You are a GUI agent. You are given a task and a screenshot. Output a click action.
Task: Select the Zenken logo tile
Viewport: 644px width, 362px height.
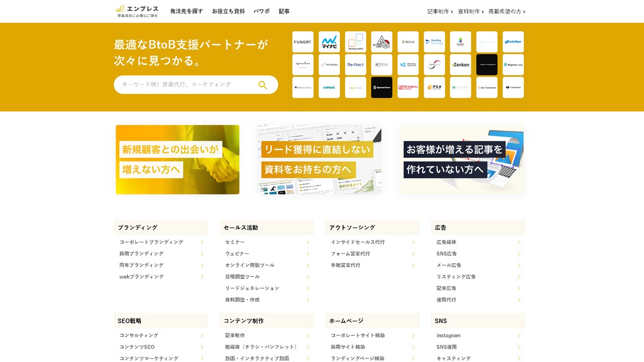[460, 64]
